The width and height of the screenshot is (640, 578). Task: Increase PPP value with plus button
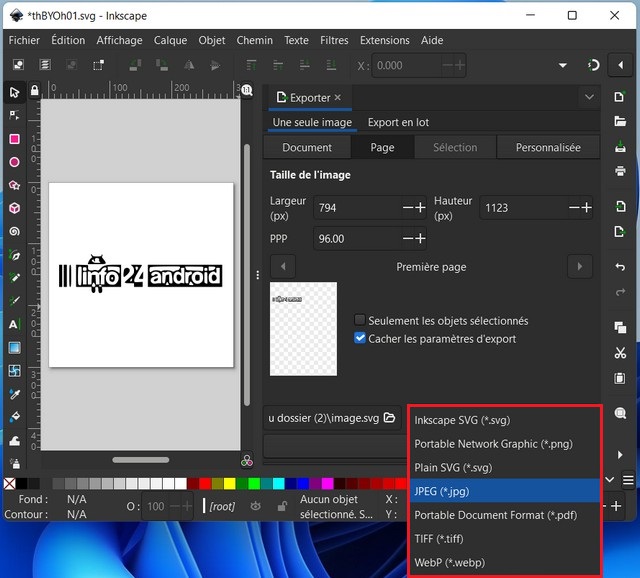tap(420, 238)
